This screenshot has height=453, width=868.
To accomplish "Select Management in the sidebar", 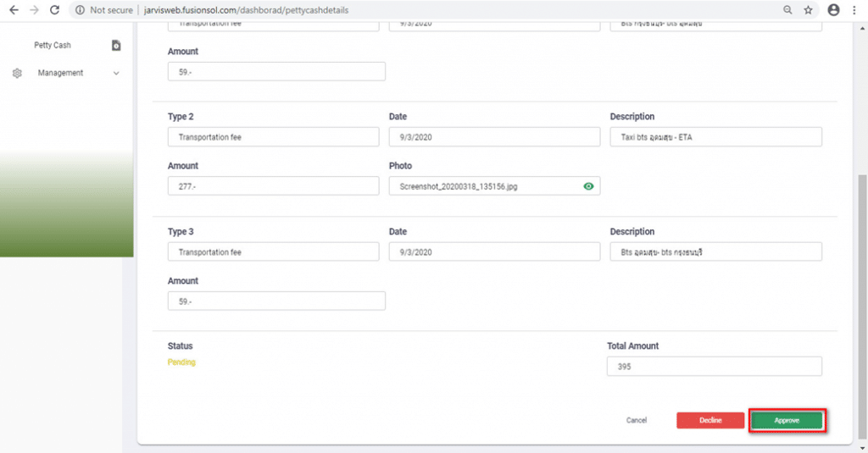I will pyautogui.click(x=60, y=74).
